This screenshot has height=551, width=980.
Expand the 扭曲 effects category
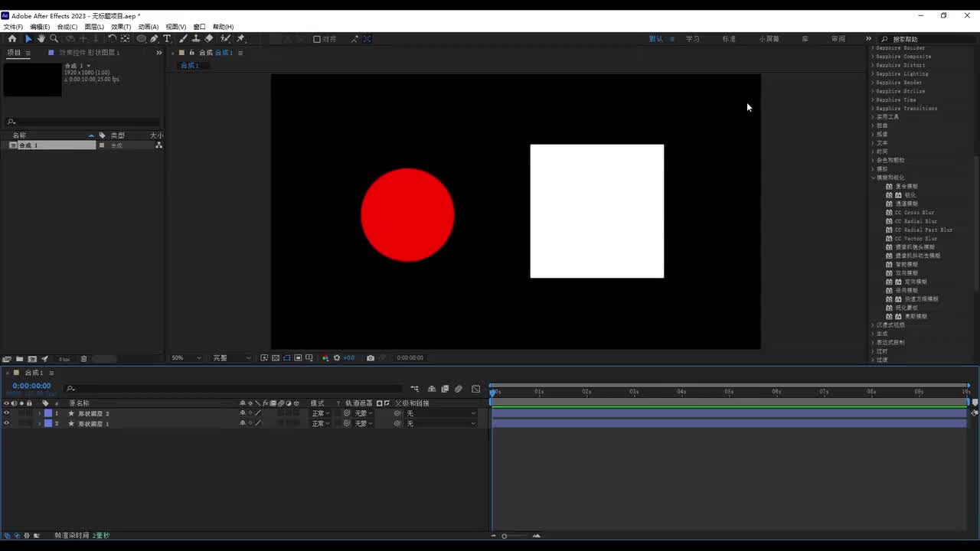click(x=873, y=126)
